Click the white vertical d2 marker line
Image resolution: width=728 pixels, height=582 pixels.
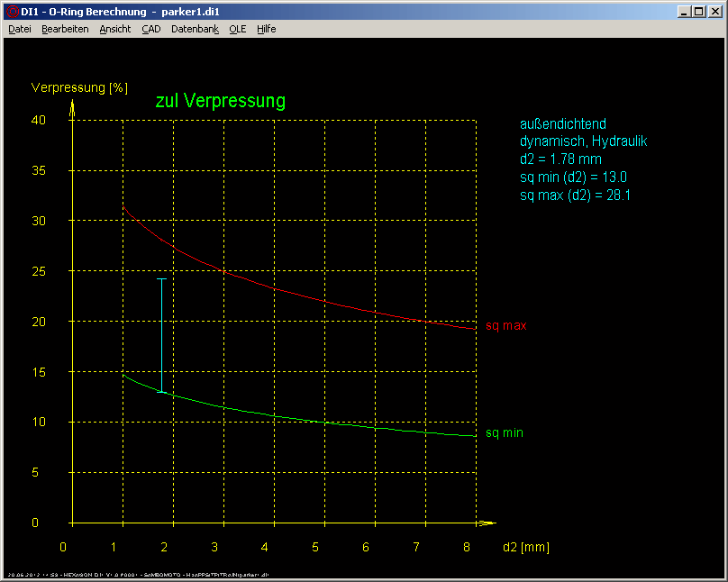(x=162, y=333)
